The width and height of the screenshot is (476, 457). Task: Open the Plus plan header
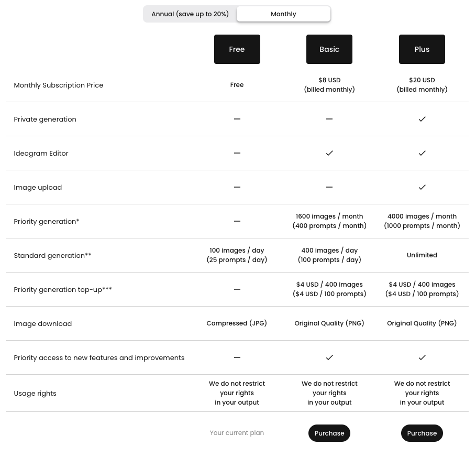[x=422, y=49]
